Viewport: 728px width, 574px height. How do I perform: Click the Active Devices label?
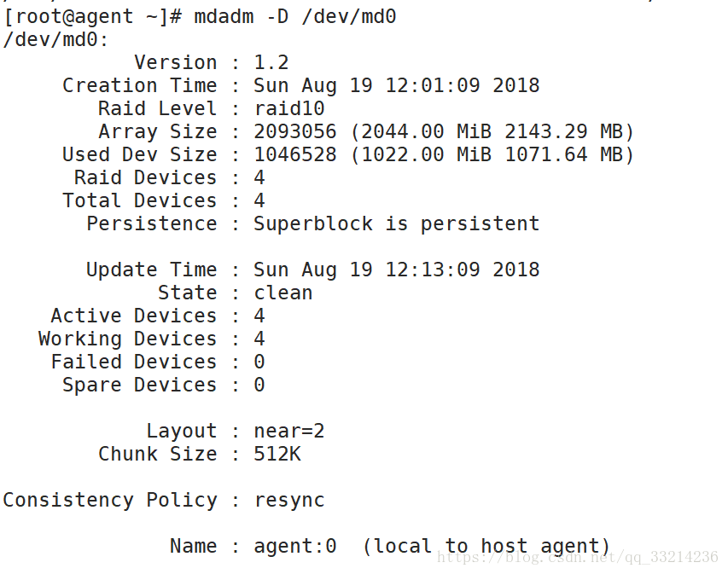click(x=134, y=316)
